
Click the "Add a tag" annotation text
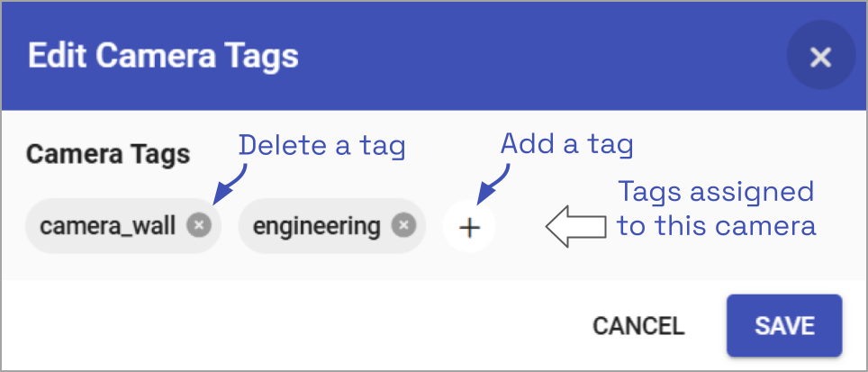pyautogui.click(x=566, y=143)
